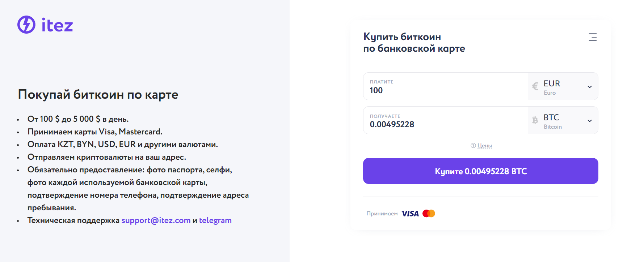Focus the ПЛАТИТЕ amount field with 100
644x262 pixels.
click(446, 86)
